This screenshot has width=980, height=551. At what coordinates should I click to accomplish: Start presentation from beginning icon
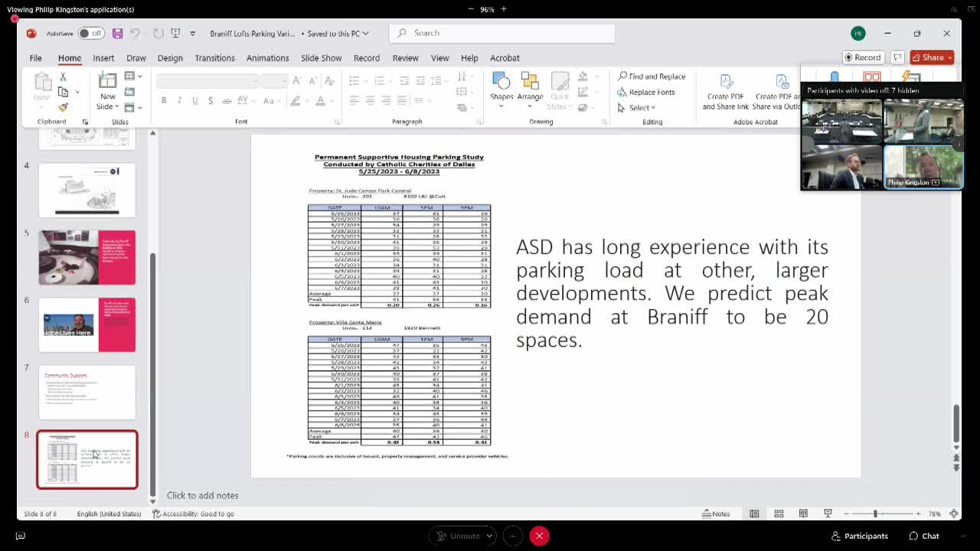click(175, 33)
